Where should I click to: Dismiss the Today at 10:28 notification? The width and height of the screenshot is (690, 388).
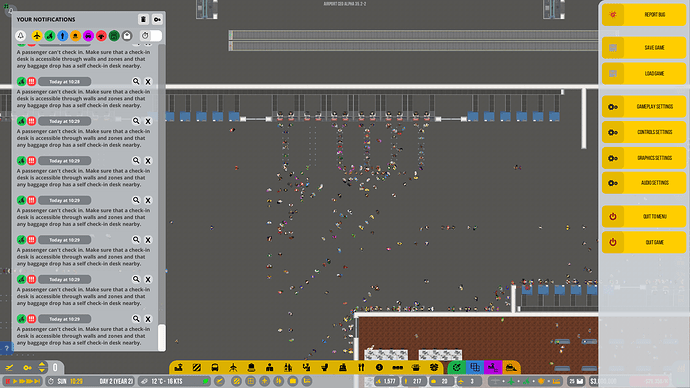pos(148,82)
